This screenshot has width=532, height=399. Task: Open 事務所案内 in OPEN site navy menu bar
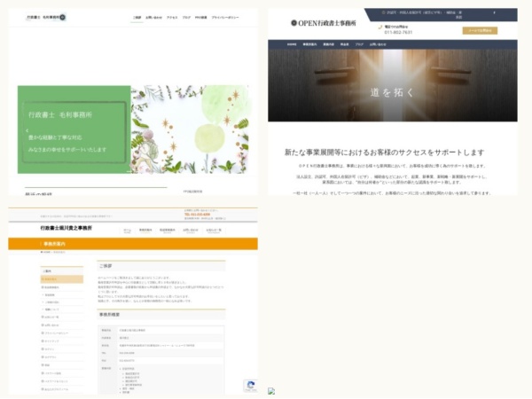tap(309, 44)
